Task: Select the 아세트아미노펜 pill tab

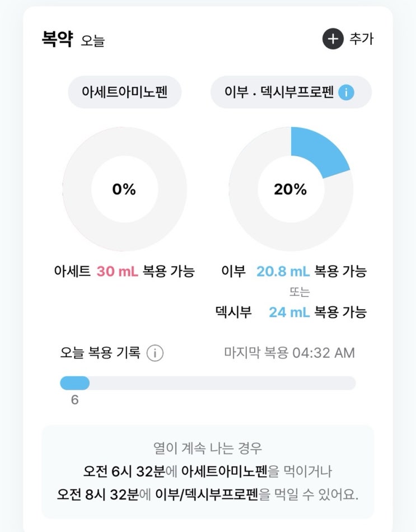Action: coord(124,92)
